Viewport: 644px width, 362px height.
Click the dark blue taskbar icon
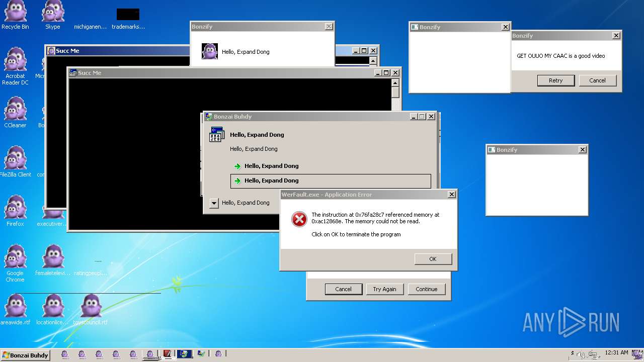(184, 354)
